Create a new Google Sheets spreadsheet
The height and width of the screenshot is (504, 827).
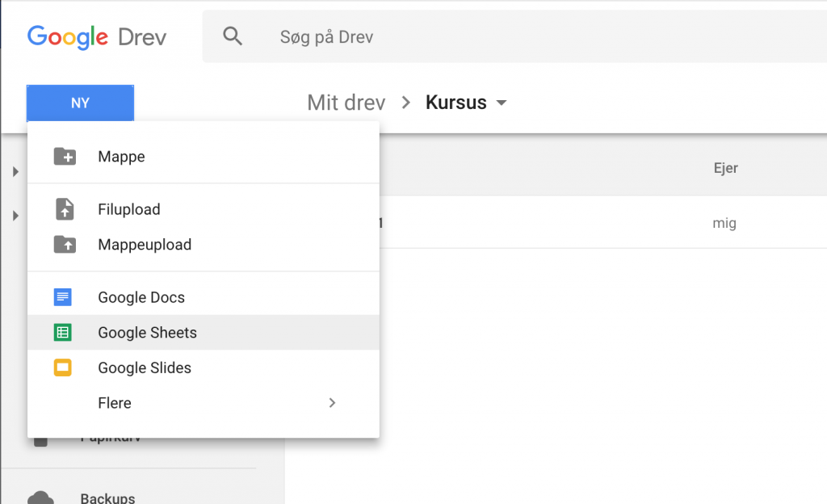tap(203, 333)
